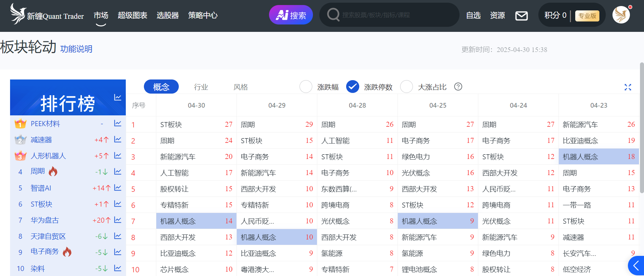Click the flame icon next to 电子商务
644x276 pixels.
(67, 252)
